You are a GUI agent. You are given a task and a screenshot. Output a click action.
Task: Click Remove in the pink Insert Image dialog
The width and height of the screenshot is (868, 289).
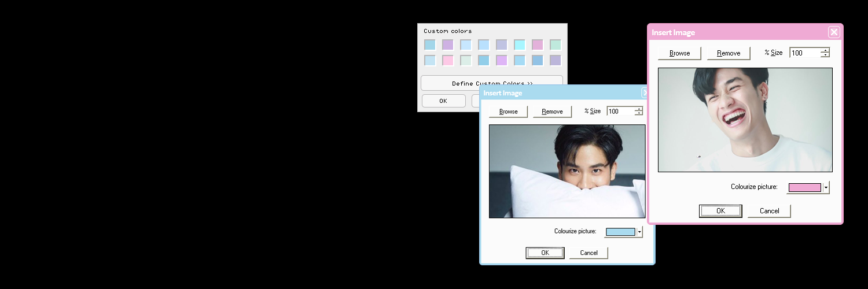click(729, 53)
